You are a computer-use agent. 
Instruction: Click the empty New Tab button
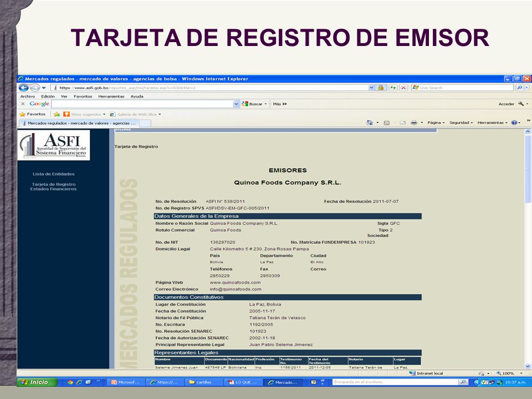pos(145,124)
